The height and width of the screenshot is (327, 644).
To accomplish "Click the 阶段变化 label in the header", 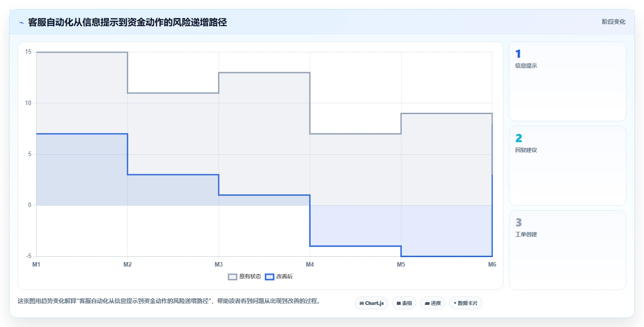I will [x=614, y=22].
